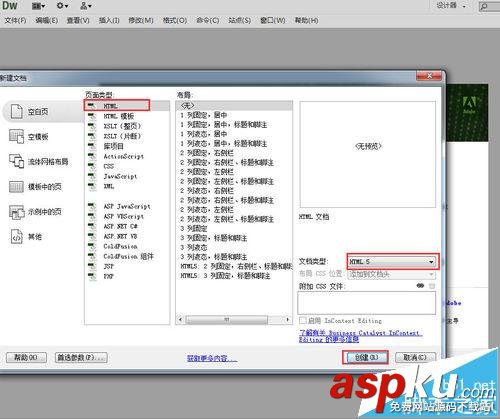This screenshot has height=419, width=500.
Task: Open the 修改(M) menu
Action: pyautogui.click(x=141, y=20)
